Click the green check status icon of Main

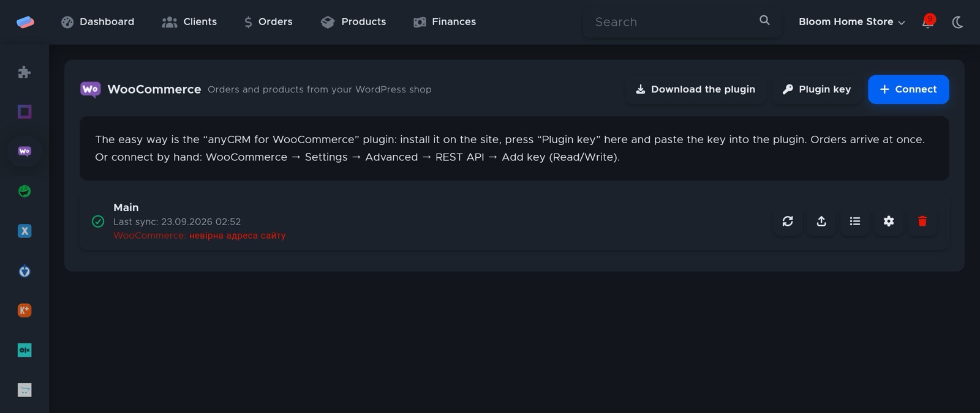pos(98,221)
